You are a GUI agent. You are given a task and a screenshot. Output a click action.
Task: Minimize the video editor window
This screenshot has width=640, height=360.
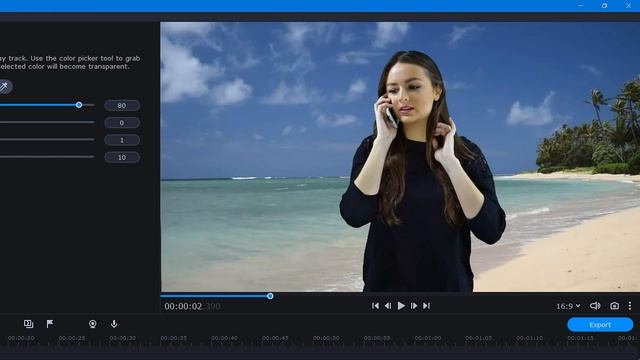(x=580, y=6)
